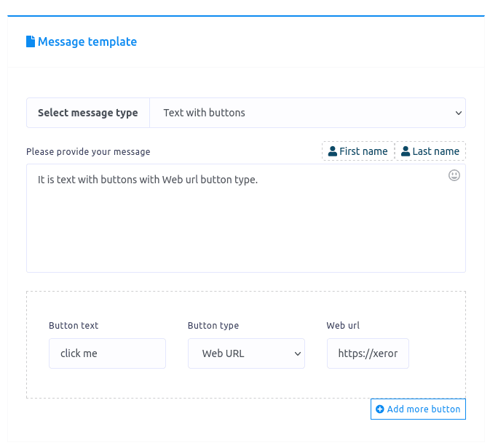This screenshot has height=448, width=490.
Task: Click the chevron arrow in Button type selector
Action: click(297, 354)
